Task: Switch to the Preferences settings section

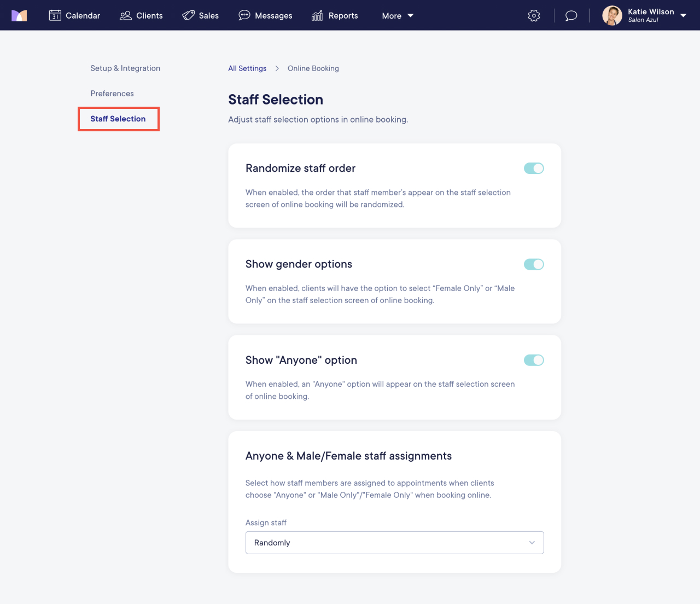Action: click(112, 93)
